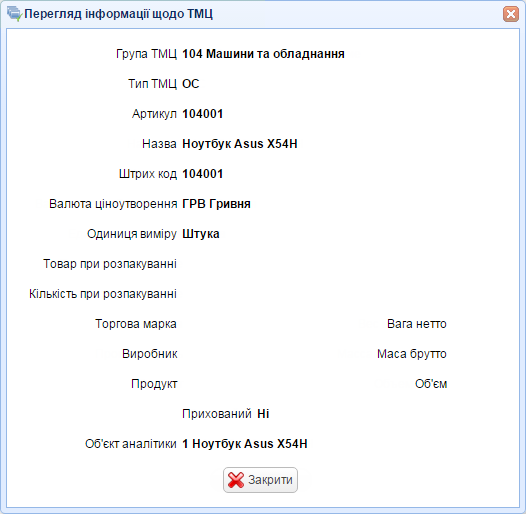Click the 'Кількість при розпакуванні' label
The image size is (526, 514).
(103, 294)
